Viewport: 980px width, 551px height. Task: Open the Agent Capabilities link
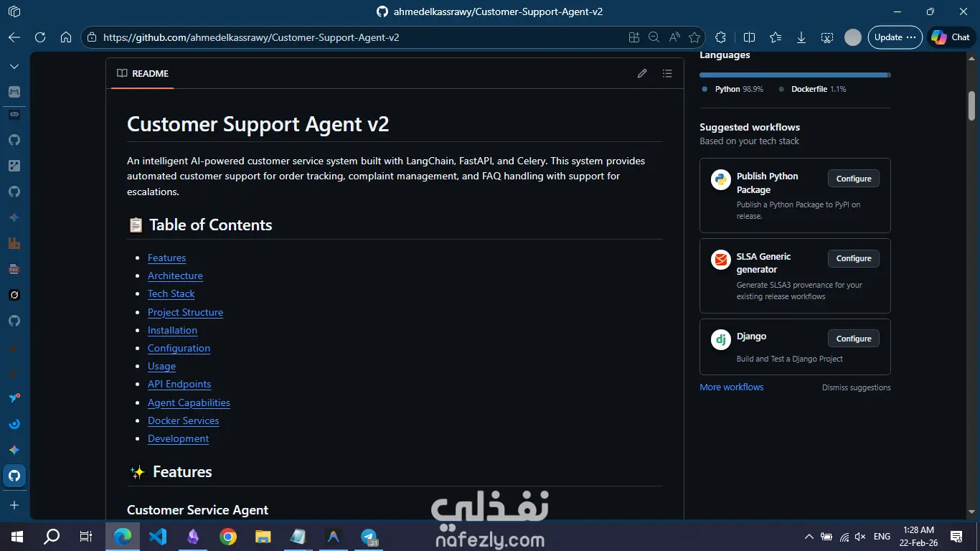(189, 402)
